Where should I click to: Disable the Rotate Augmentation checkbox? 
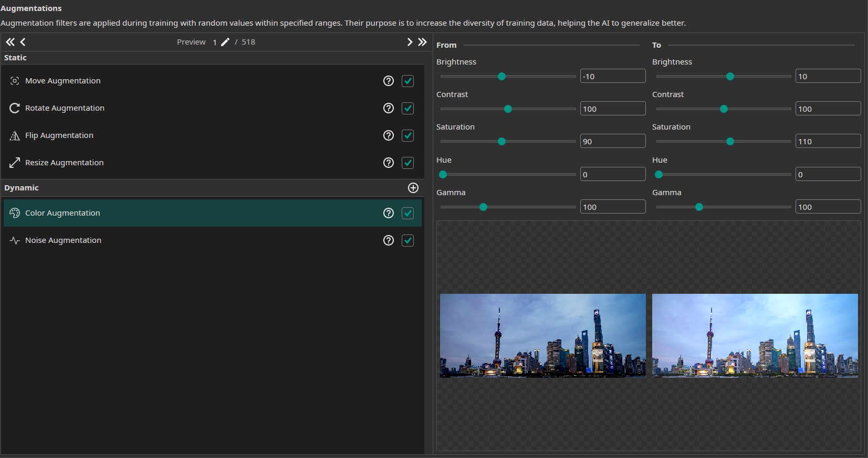pyautogui.click(x=407, y=108)
